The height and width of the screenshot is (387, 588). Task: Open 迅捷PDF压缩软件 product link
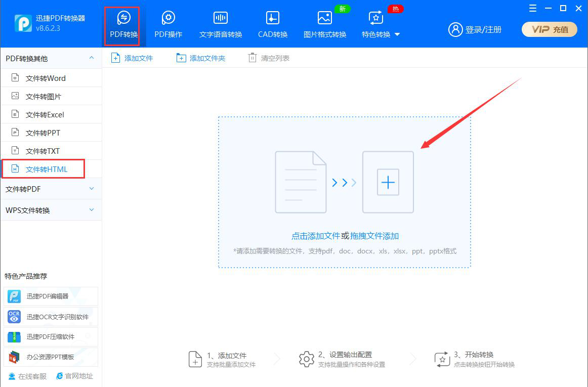coord(51,337)
